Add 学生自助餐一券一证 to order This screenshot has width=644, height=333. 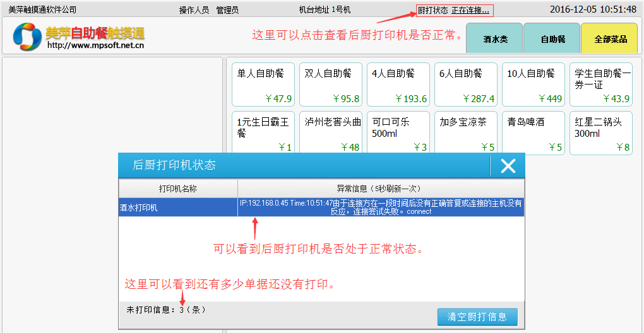[x=601, y=85]
